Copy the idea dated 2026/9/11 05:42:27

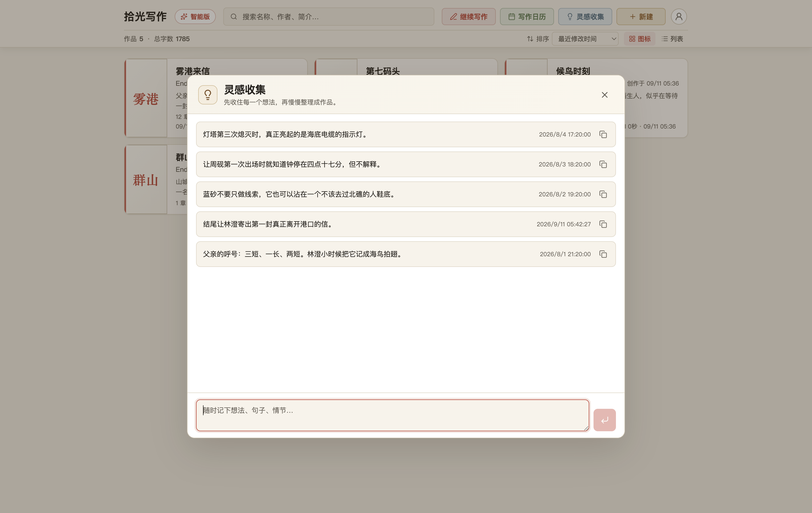tap(603, 224)
